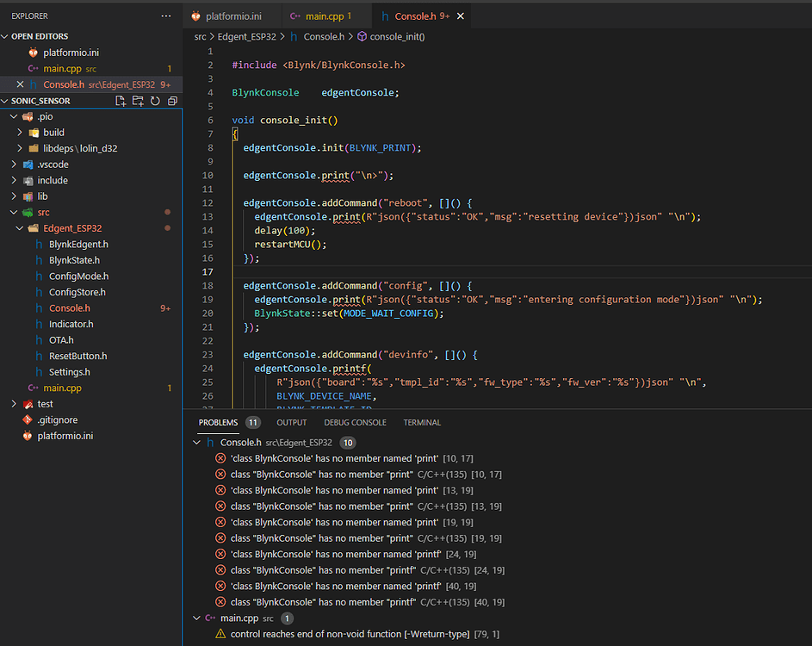Click the error icon on first problem
Viewport: 812px width, 646px height.
click(220, 458)
